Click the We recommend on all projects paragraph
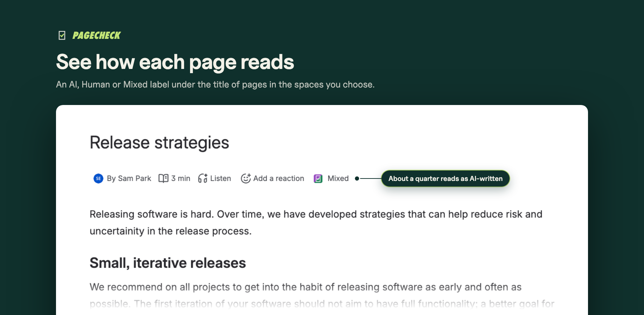Screen dimensions: 644x315 (x=322, y=295)
